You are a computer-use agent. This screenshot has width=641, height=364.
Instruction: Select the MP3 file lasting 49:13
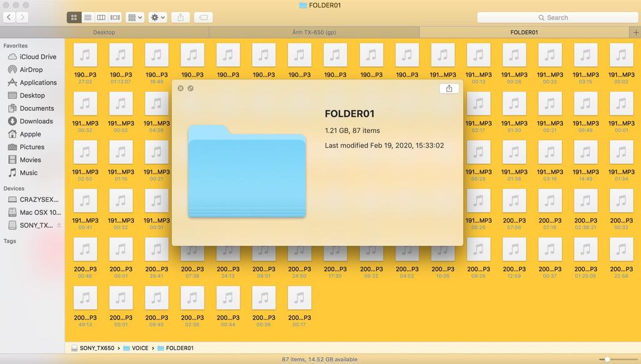click(x=85, y=298)
